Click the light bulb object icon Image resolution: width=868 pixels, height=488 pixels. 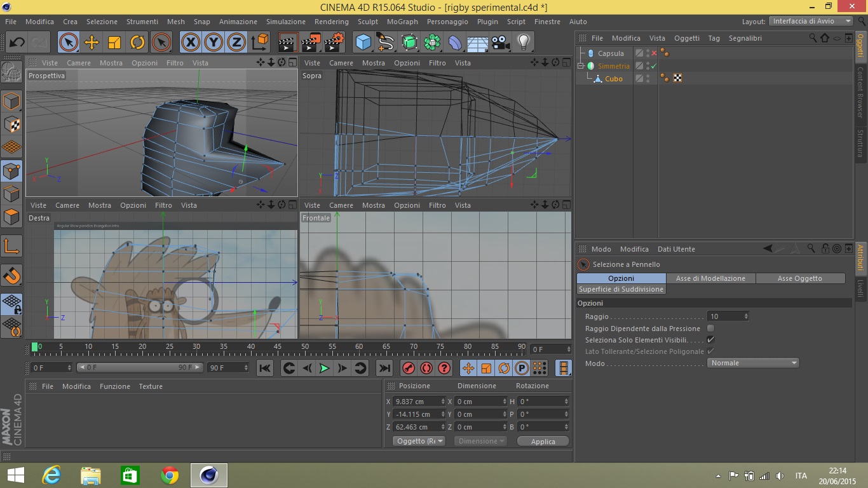tap(523, 43)
